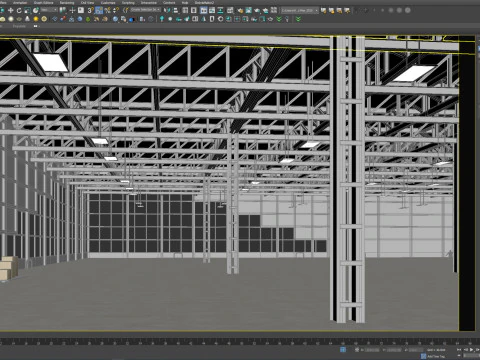Open the Animation menu
The image size is (480, 360).
pos(20,2)
